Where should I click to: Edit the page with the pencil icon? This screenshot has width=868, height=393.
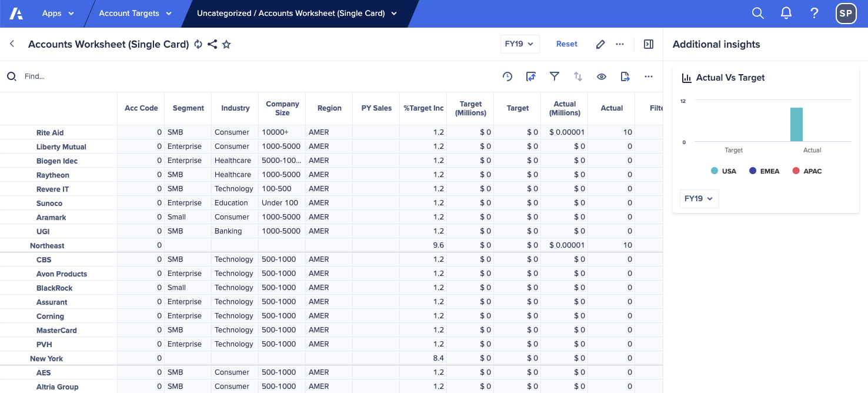click(600, 44)
